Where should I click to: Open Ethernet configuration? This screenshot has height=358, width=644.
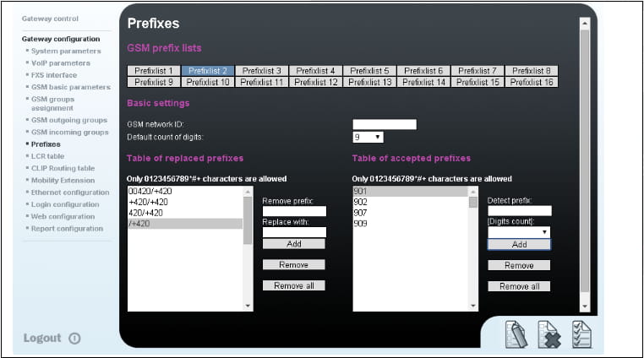click(x=70, y=193)
